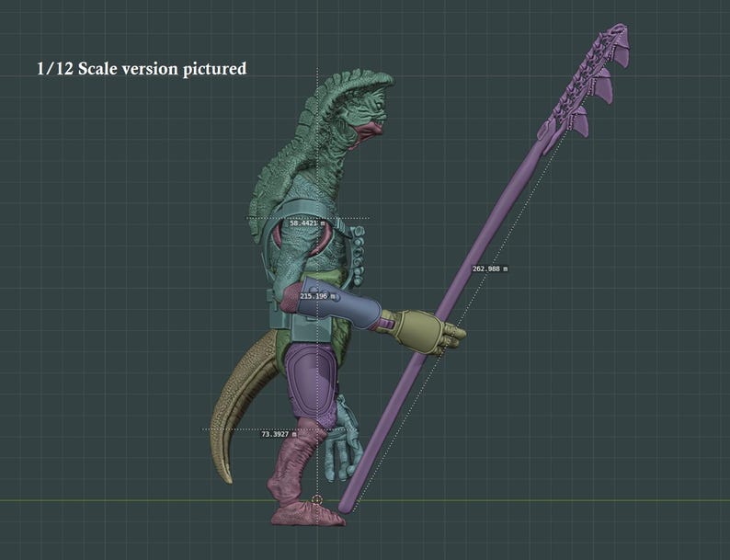
Task: Click the 58.4421 m width measurement label
Action: 307,223
